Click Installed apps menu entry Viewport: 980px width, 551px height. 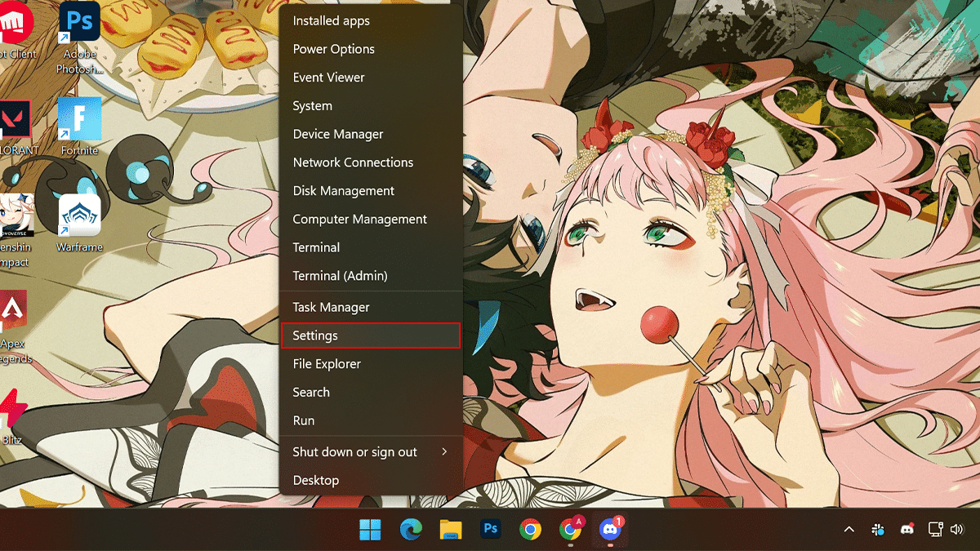[x=331, y=20]
